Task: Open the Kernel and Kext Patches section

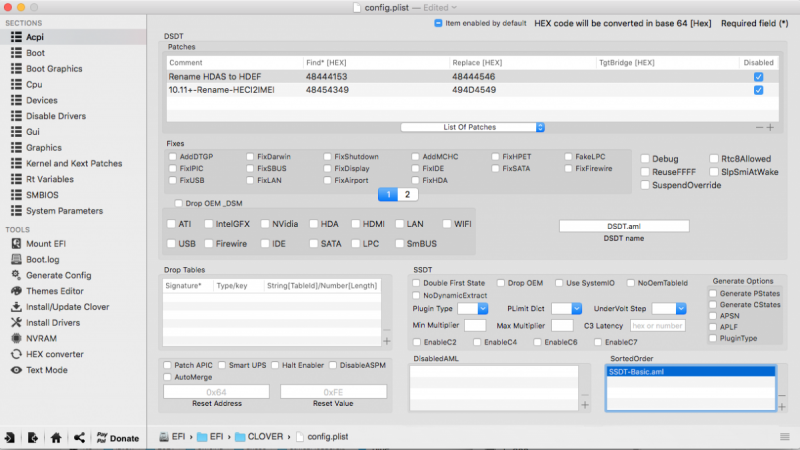Action: click(x=73, y=163)
